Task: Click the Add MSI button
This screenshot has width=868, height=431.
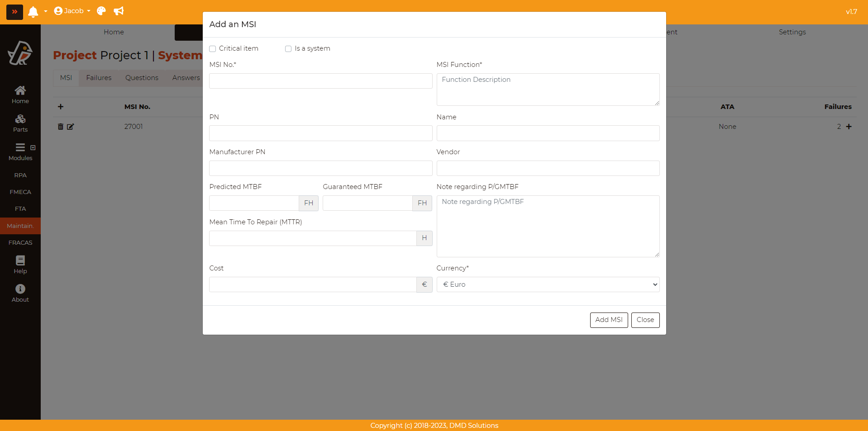Action: tap(609, 320)
